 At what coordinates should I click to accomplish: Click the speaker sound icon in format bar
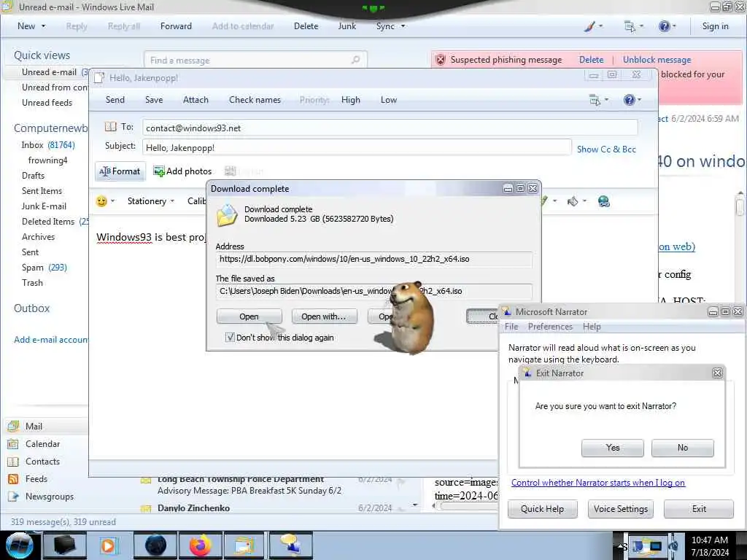573,201
